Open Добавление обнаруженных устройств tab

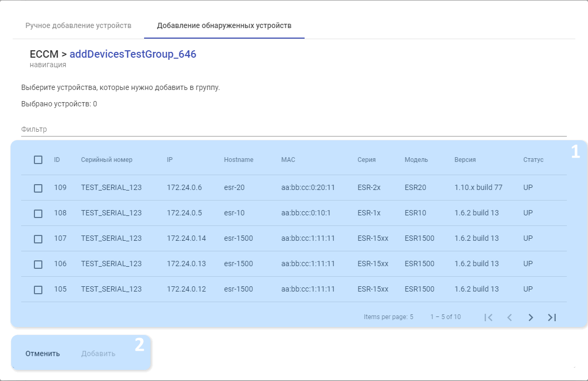tap(224, 25)
